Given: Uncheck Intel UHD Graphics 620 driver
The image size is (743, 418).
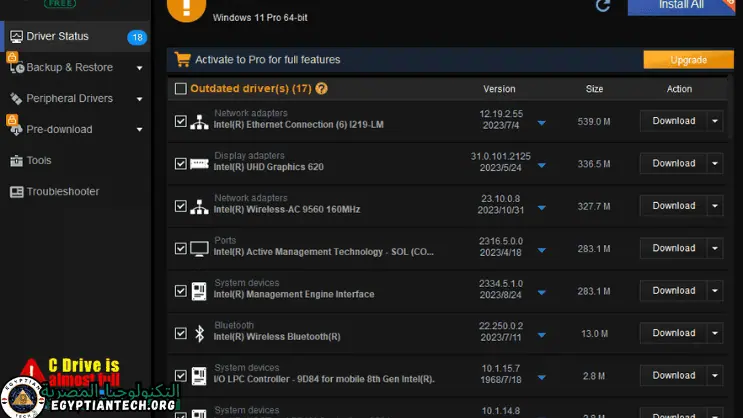Looking at the screenshot, I should [181, 164].
